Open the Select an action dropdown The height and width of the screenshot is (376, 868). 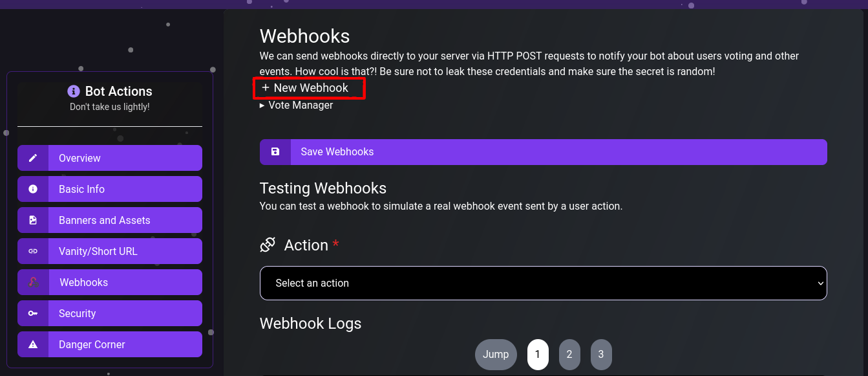pos(543,283)
